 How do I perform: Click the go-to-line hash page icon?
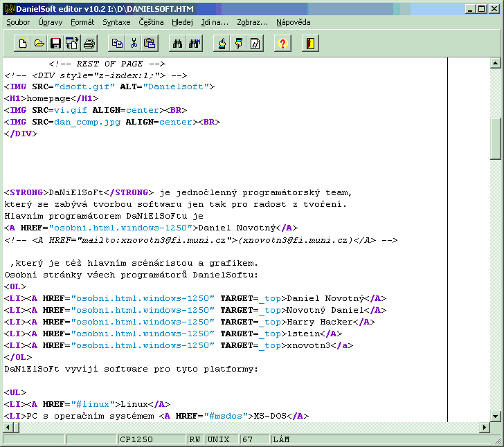coord(255,44)
